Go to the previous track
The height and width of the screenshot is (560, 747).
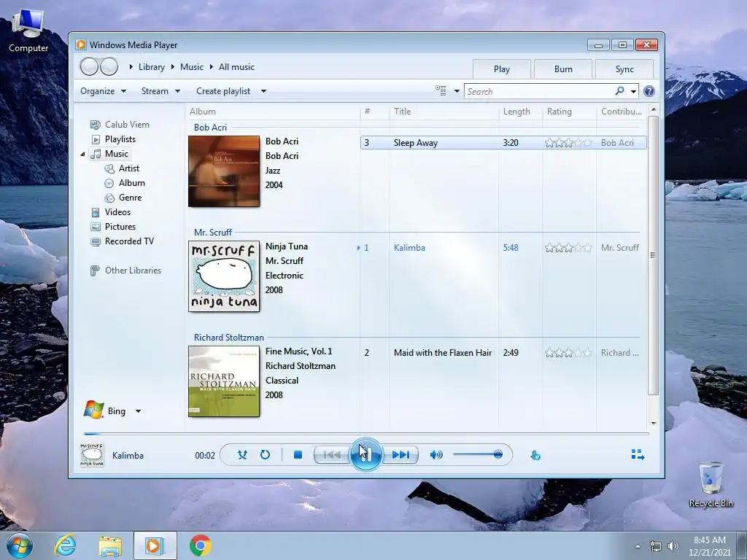tap(332, 455)
